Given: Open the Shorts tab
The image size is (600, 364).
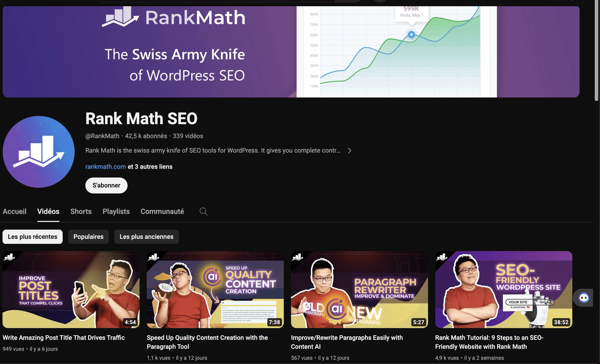Looking at the screenshot, I should 81,211.
